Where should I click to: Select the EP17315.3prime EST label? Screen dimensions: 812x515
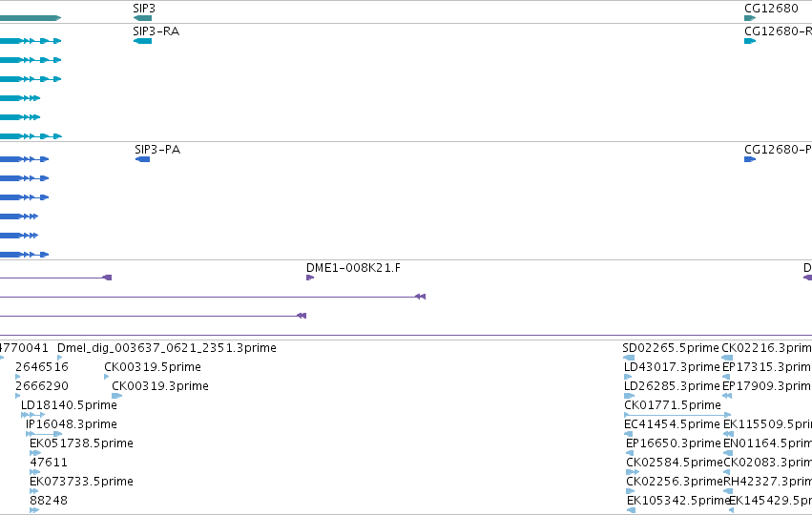[x=767, y=367]
